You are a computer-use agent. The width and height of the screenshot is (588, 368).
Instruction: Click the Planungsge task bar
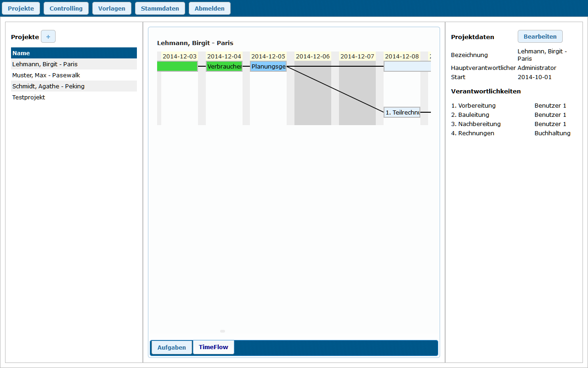[268, 66]
